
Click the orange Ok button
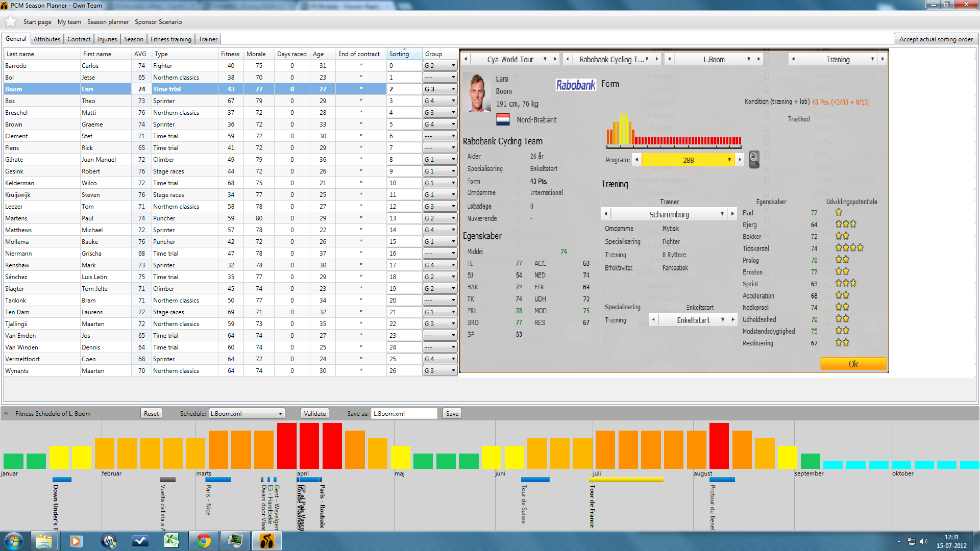853,364
